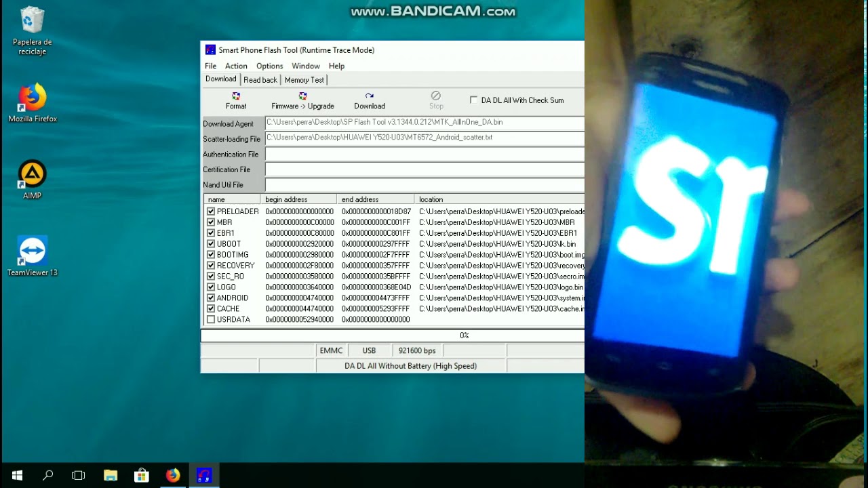
Task: Click the Download Agent path field
Action: tap(425, 123)
